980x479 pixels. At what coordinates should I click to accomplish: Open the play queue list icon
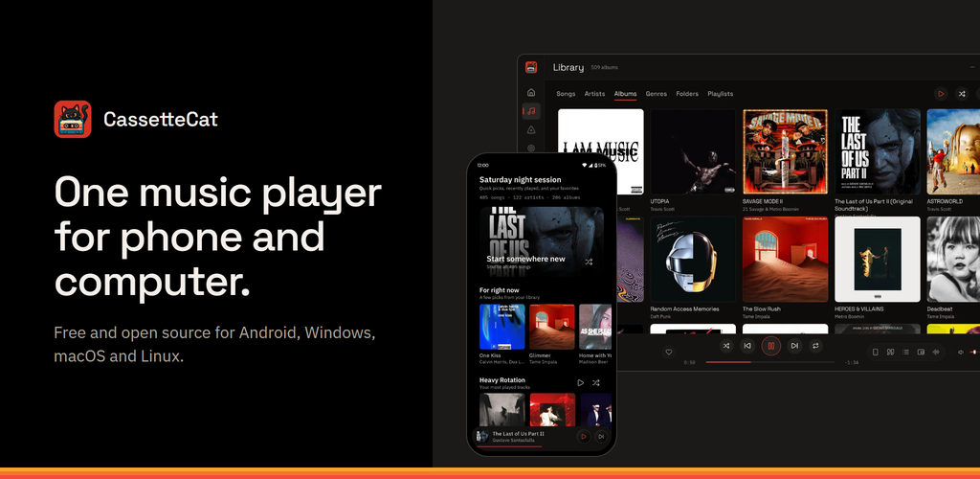(x=905, y=352)
